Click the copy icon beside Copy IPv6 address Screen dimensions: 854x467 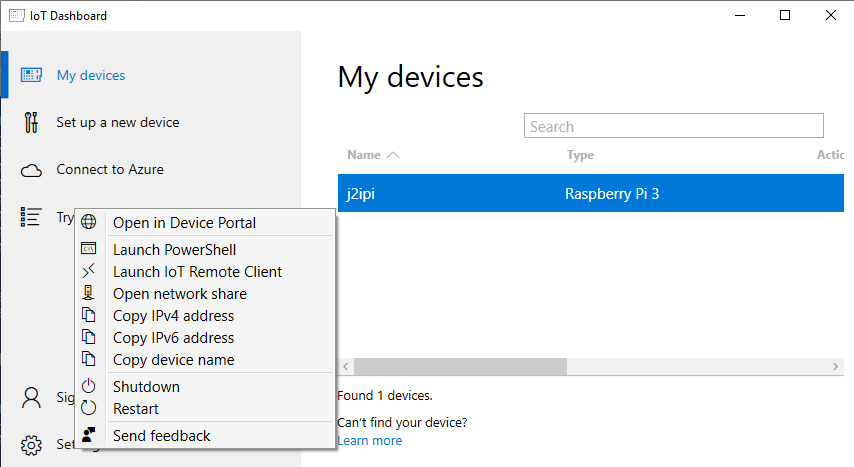[88, 337]
